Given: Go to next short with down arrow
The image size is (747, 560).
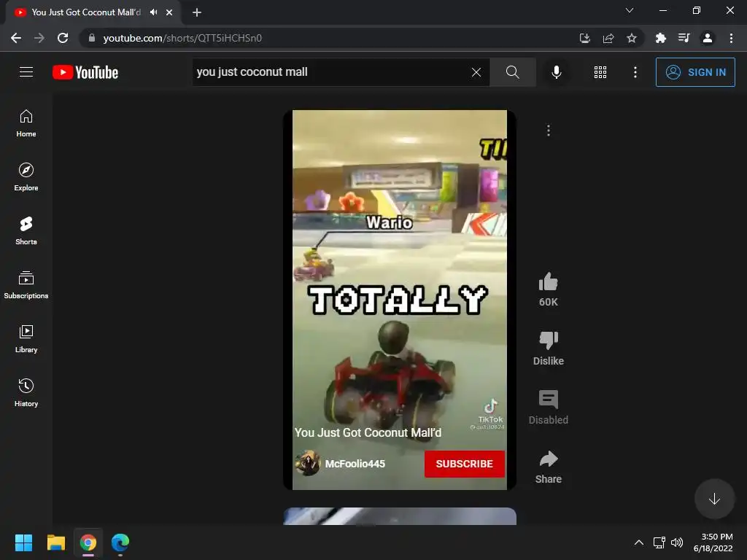Looking at the screenshot, I should [714, 499].
